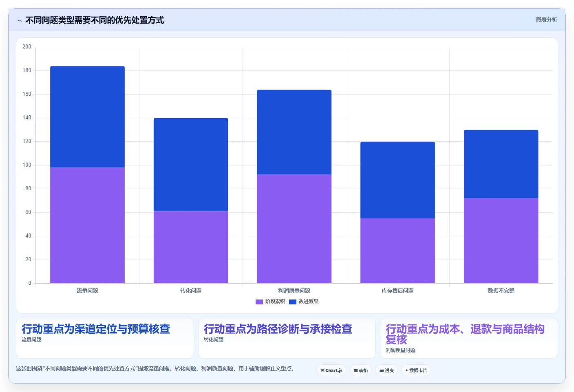Click the blue 改进效果 bar for 流量问题
Viewport: 574px width, 392px height.
pyautogui.click(x=87, y=117)
